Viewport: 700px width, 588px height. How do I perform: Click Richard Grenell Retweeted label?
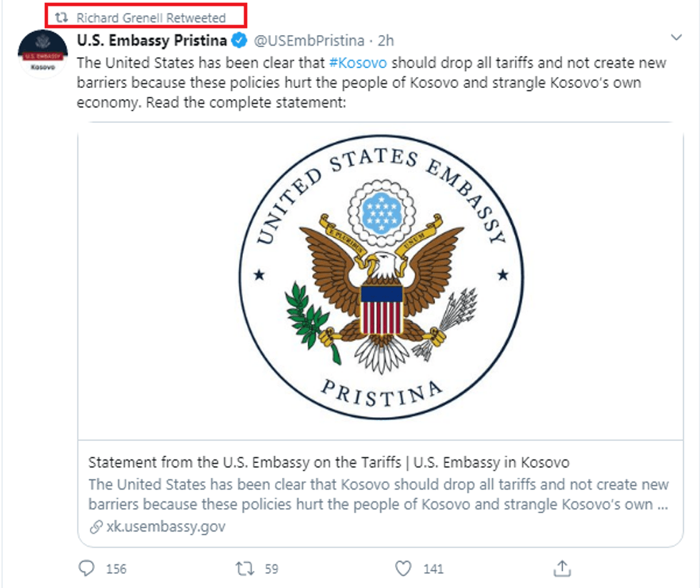tap(151, 18)
